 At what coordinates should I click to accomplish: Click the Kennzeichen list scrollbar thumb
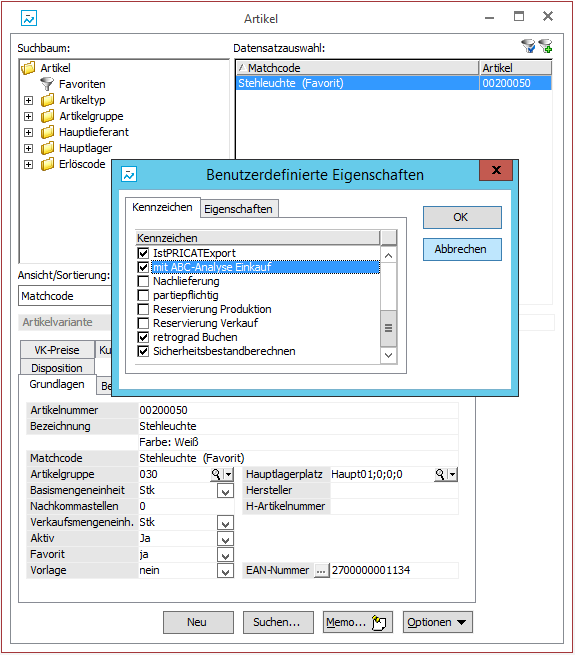coord(388,328)
